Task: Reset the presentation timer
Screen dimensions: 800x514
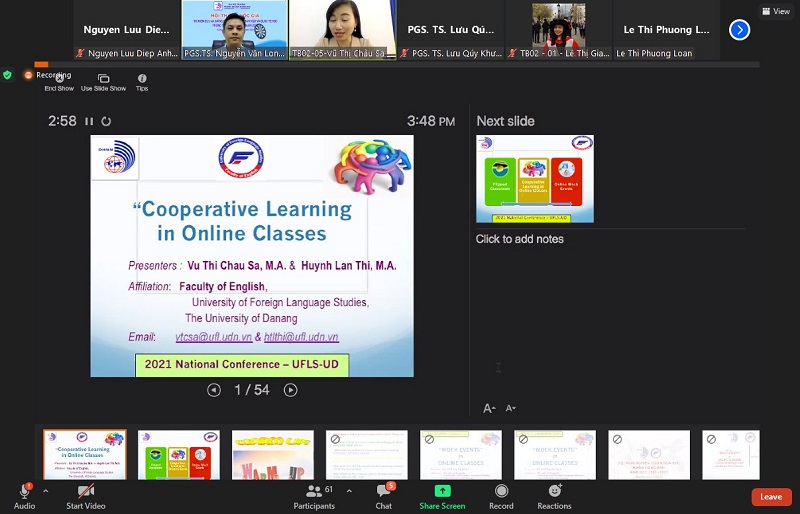Action: (106, 121)
